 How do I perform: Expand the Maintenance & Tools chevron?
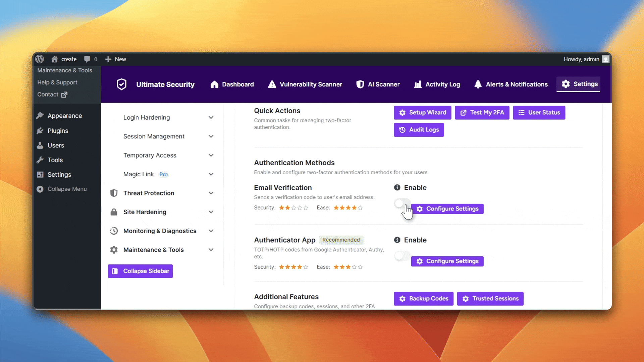tap(211, 250)
